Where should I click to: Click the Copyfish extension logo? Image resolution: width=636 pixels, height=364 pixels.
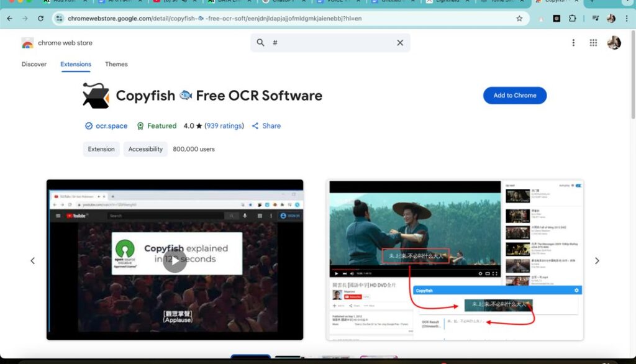[x=96, y=96]
